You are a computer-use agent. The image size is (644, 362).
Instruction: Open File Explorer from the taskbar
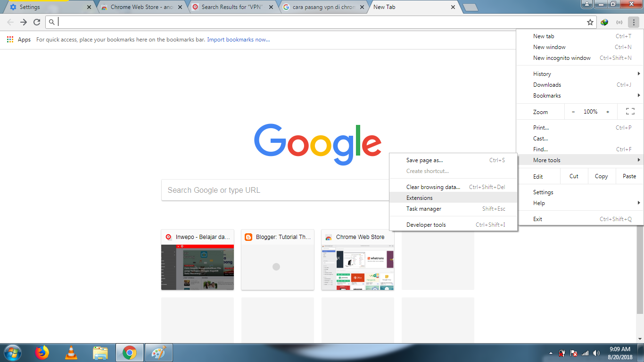click(x=100, y=352)
